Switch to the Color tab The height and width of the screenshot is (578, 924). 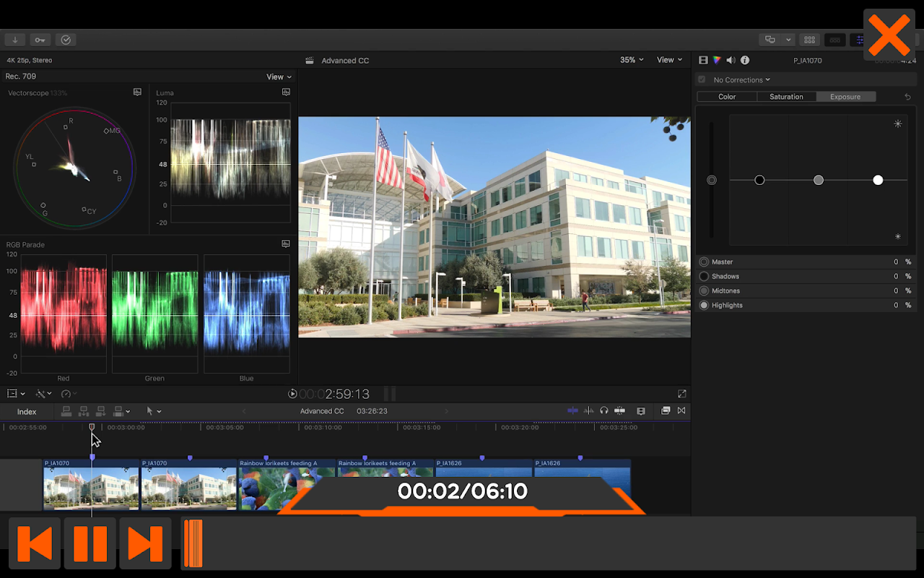[x=727, y=97]
